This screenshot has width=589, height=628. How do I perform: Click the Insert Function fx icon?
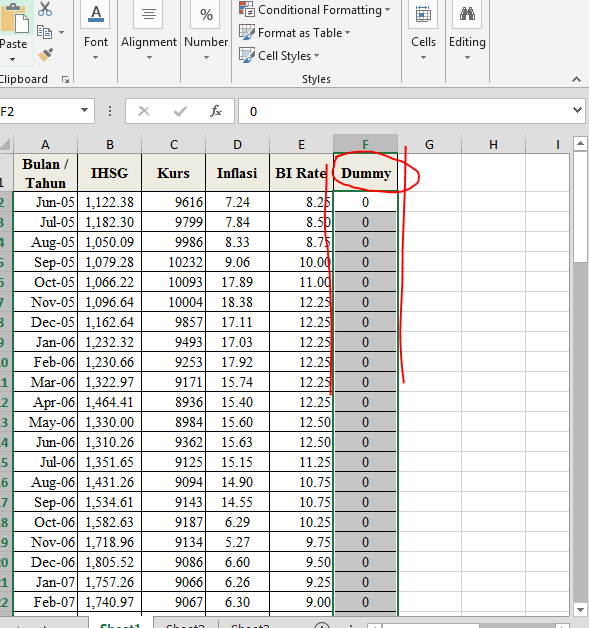click(x=216, y=111)
